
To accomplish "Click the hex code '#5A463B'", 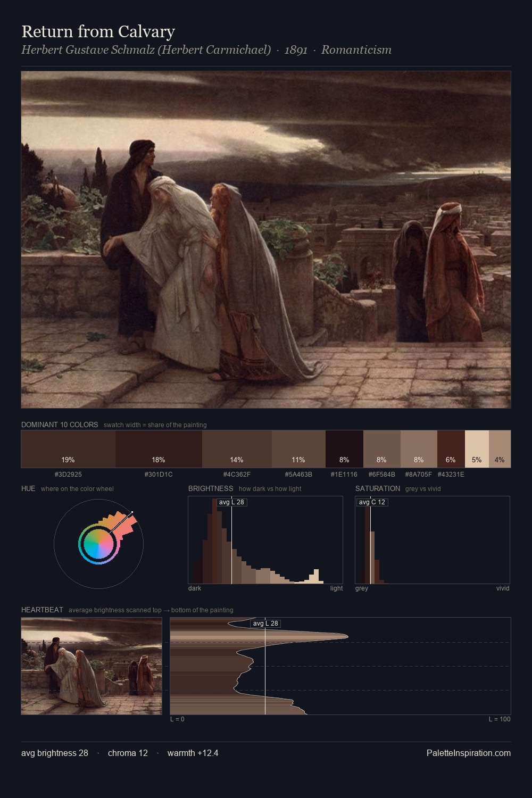I will point(298,474).
